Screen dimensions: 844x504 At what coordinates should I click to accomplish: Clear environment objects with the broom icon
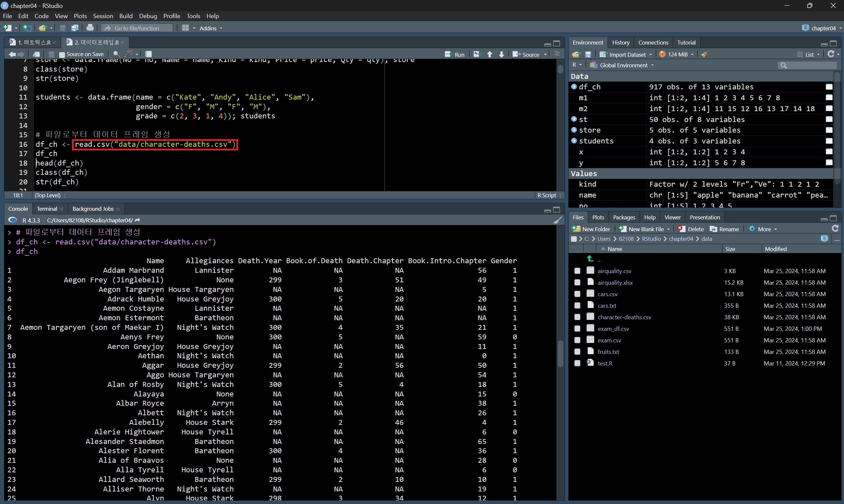(705, 54)
